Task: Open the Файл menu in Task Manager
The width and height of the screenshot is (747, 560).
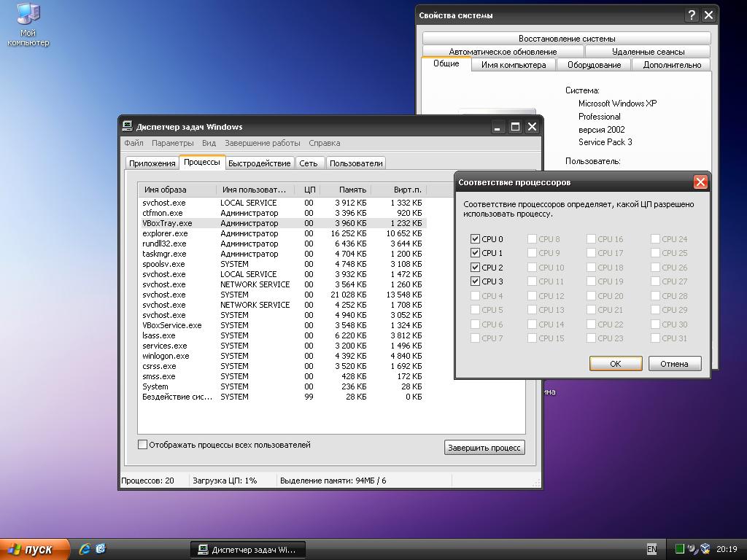Action: click(133, 143)
